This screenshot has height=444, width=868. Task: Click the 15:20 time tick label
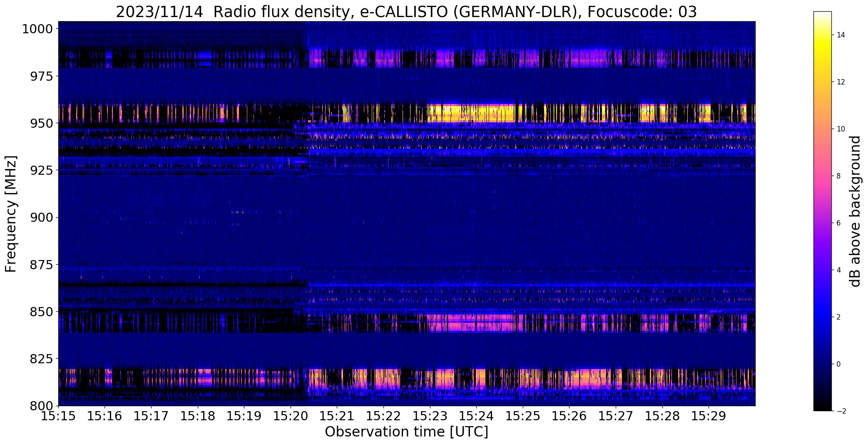tap(291, 416)
